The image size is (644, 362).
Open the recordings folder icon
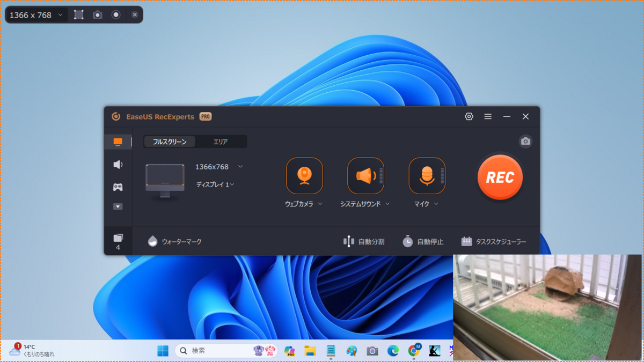tap(118, 238)
